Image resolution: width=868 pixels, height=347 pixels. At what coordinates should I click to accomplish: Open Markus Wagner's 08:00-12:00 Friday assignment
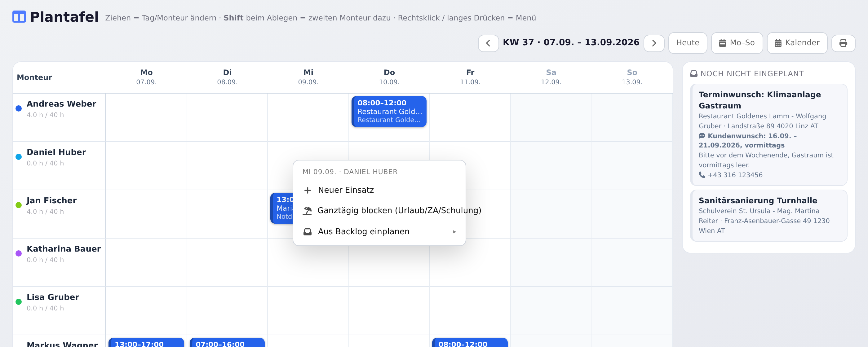click(x=470, y=342)
